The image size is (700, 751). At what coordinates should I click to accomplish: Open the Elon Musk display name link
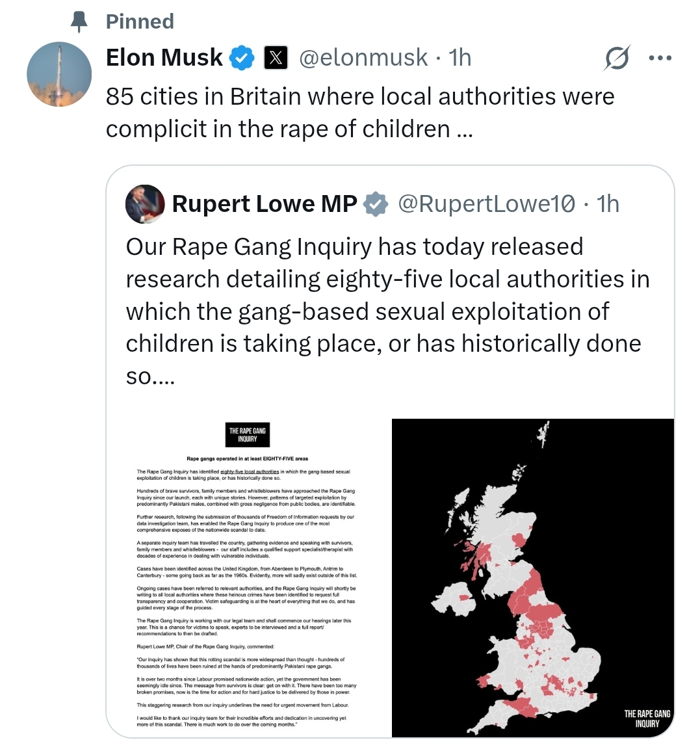coord(164,57)
